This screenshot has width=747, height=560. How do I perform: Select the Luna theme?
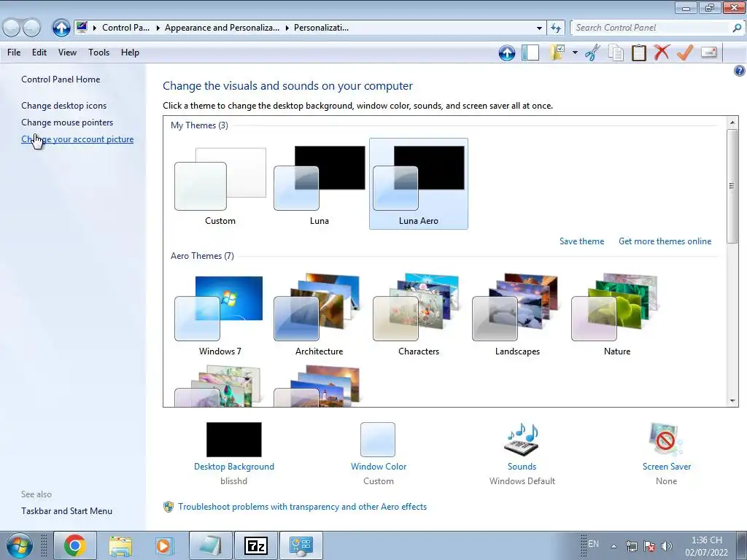[x=320, y=184]
